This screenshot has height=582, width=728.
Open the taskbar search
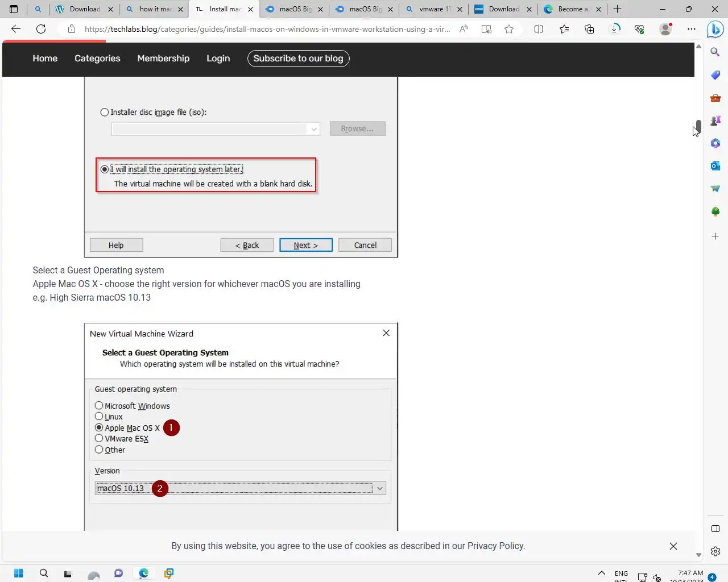coord(44,573)
